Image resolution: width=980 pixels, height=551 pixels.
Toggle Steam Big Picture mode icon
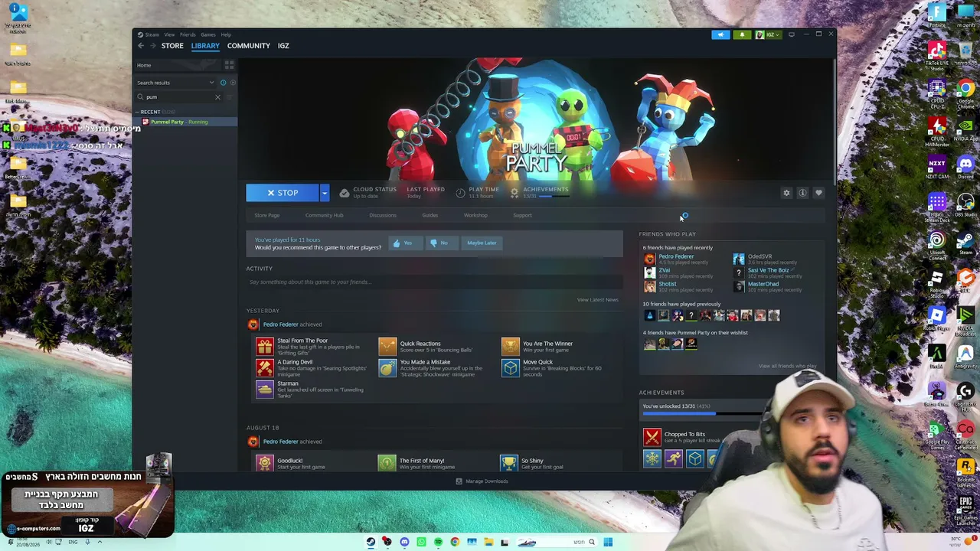click(792, 34)
